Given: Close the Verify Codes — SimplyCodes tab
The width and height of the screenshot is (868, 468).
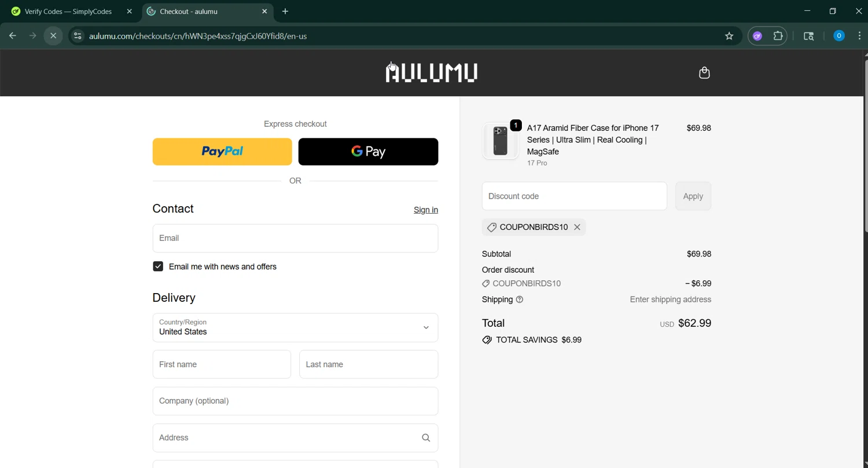Looking at the screenshot, I should 130,11.
